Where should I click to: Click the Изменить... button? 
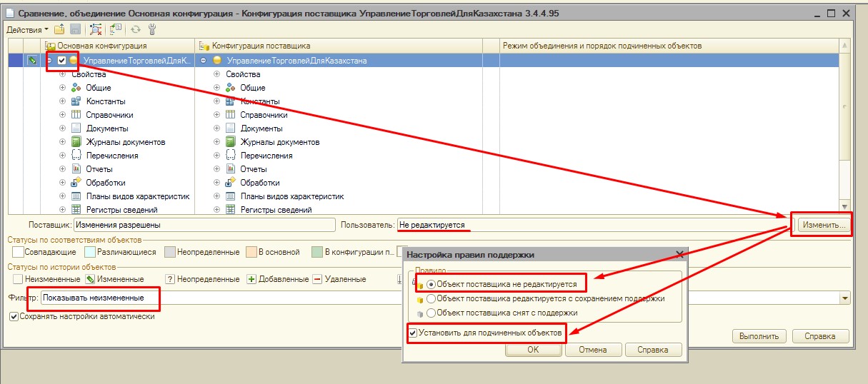(x=824, y=225)
